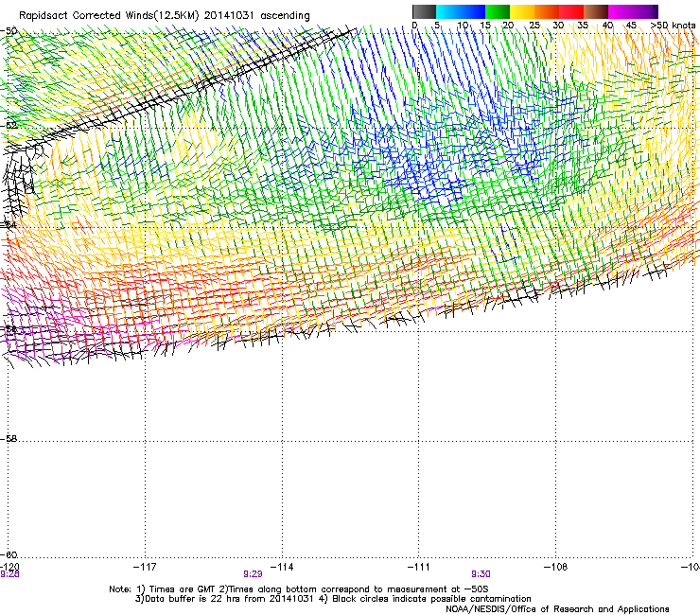
Task: Click the '-52' latitude axis label
Action: click(9, 126)
